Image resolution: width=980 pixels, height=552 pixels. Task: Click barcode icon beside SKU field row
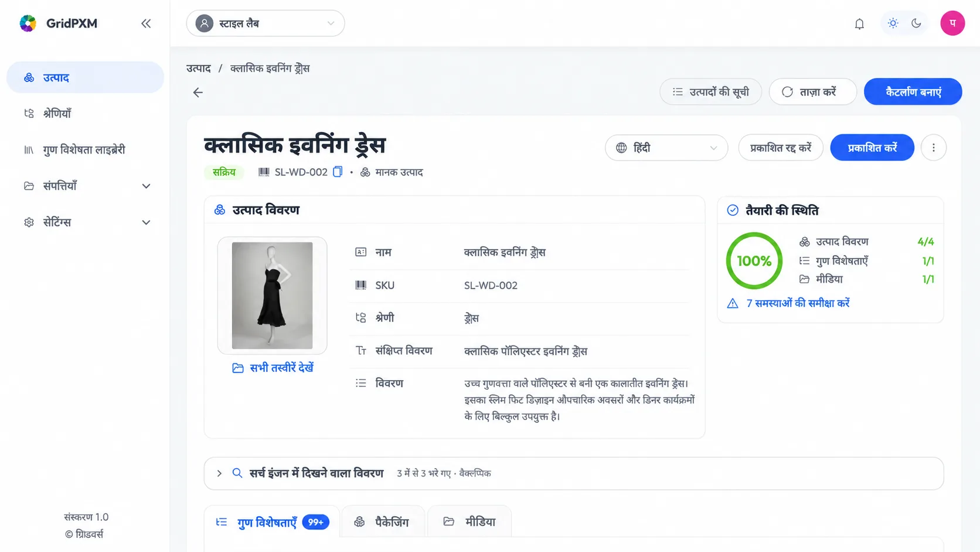(x=361, y=285)
